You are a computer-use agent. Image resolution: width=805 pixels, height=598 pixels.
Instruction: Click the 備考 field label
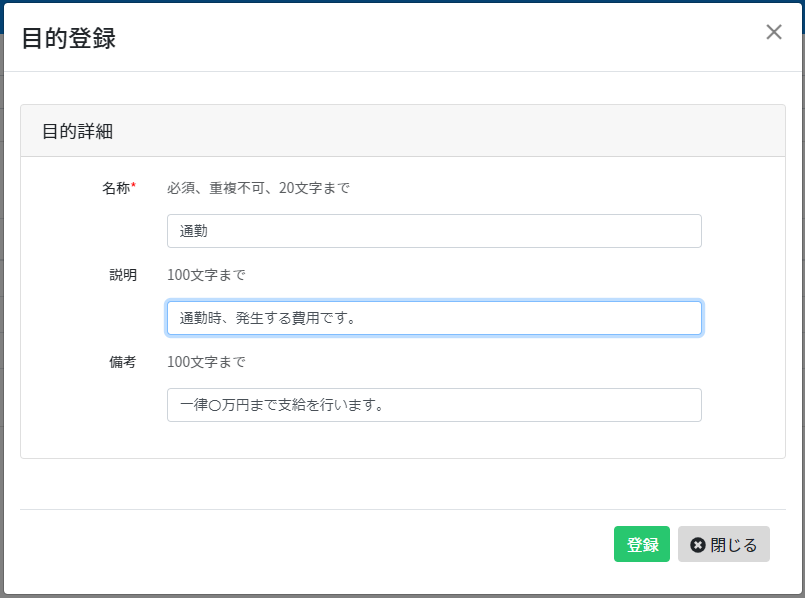click(x=123, y=362)
